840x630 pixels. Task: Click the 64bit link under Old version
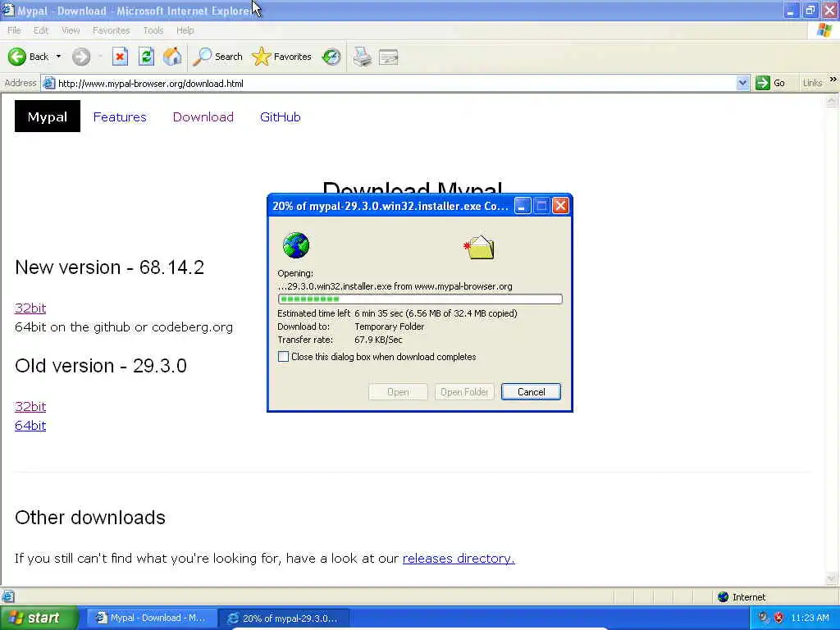30,426
